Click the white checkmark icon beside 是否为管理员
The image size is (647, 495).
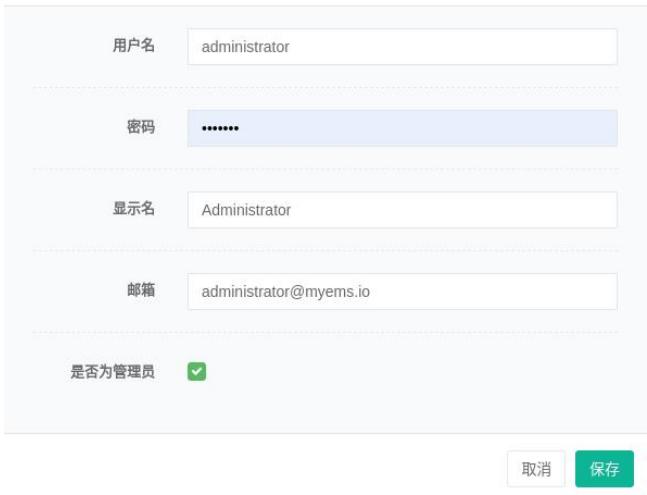click(197, 372)
